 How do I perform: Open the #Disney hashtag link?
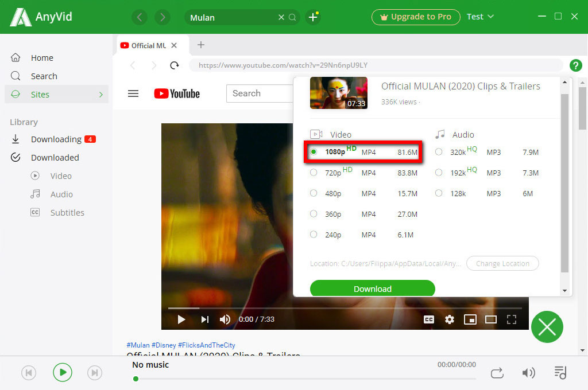tap(164, 345)
